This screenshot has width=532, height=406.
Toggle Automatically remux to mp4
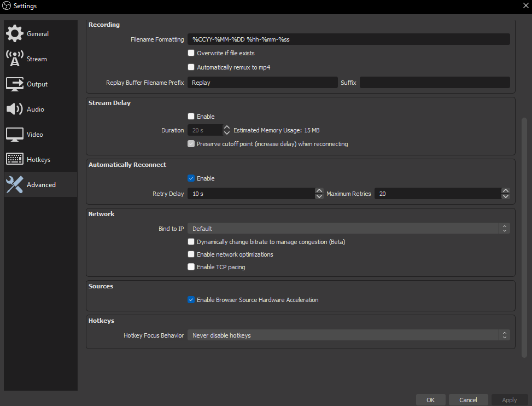[191, 67]
